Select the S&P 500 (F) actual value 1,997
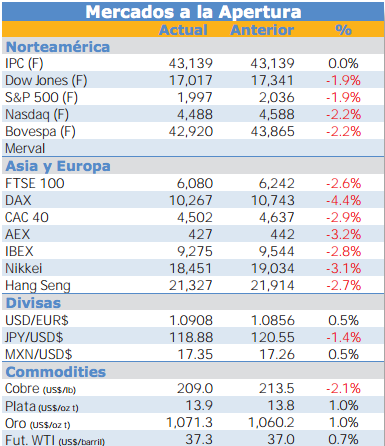385x446 pixels. pos(195,97)
